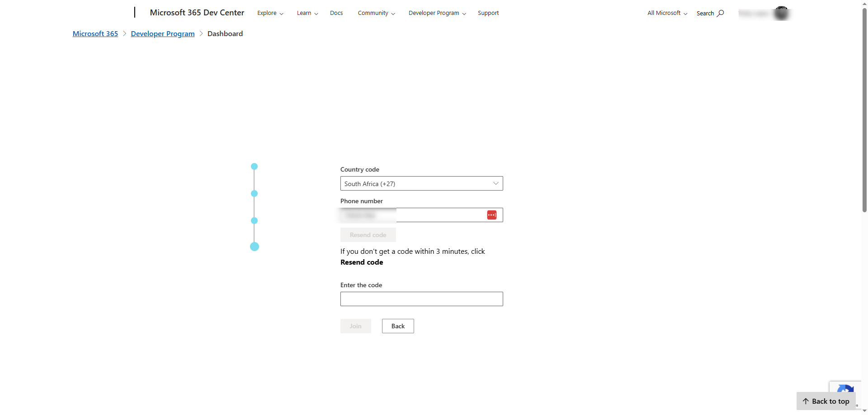The image size is (868, 415).
Task: Click the reCAPTCHA badge
Action: pos(845,387)
